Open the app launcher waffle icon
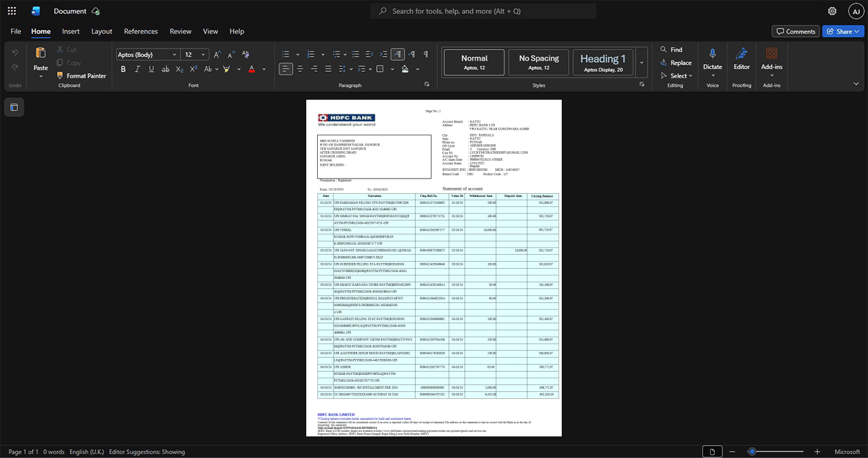Screen dimensions: 868x458 tap(11, 11)
